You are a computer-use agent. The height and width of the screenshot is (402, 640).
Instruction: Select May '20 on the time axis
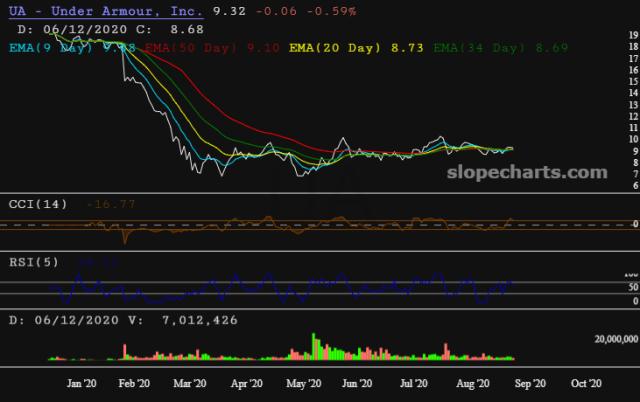pyautogui.click(x=303, y=382)
